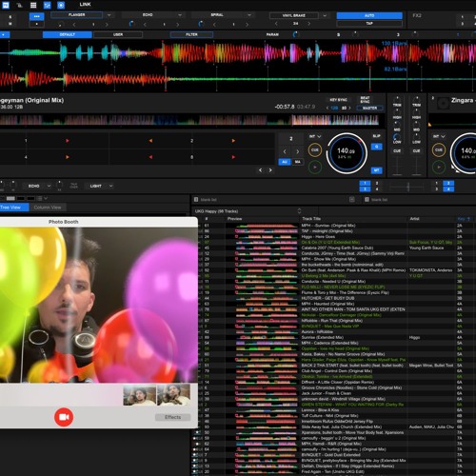
Task: Adjust channel 1 LOW EQ knob
Action: click(397, 136)
